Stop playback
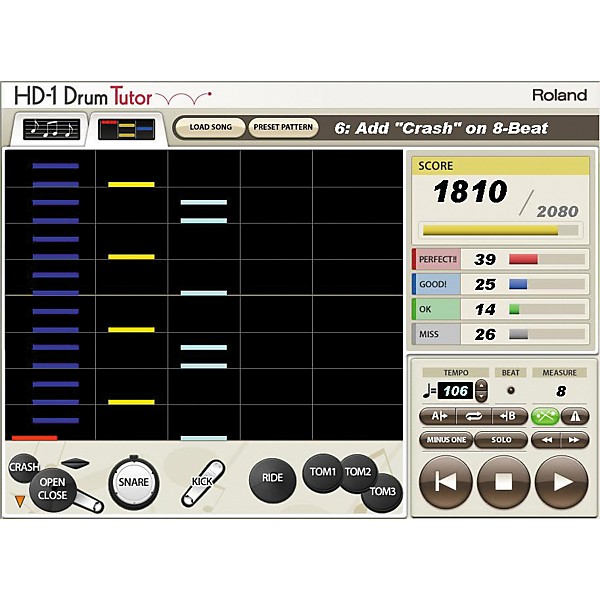600x600 pixels. (x=503, y=482)
